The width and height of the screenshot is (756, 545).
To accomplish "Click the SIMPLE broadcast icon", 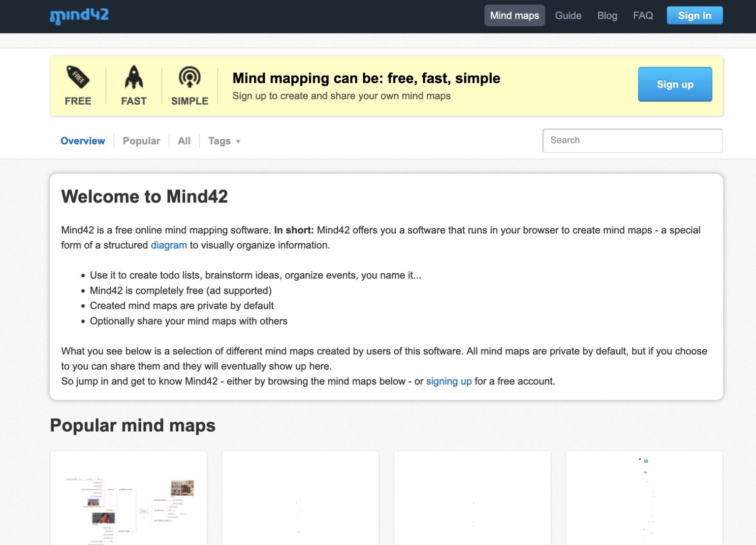I will tap(189, 77).
